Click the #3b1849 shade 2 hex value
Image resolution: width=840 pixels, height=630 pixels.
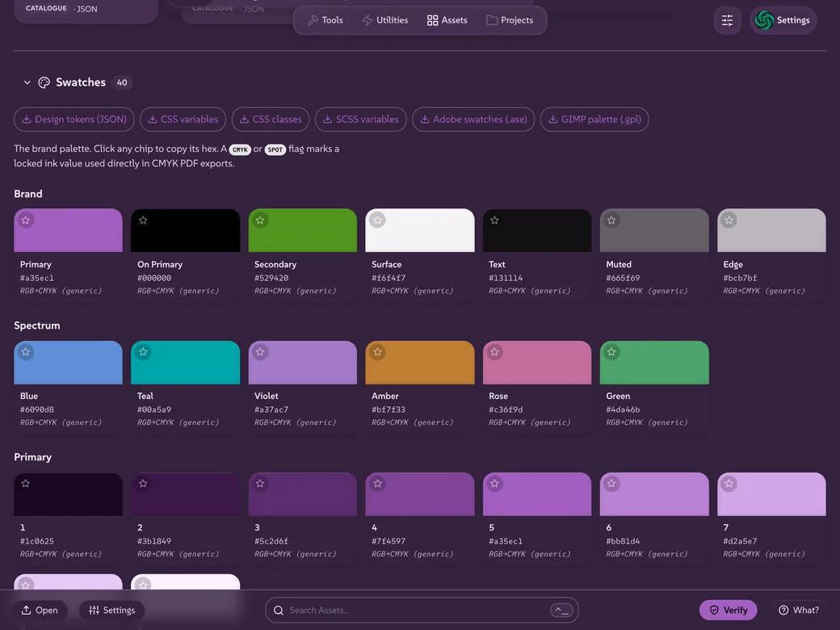[x=154, y=542]
